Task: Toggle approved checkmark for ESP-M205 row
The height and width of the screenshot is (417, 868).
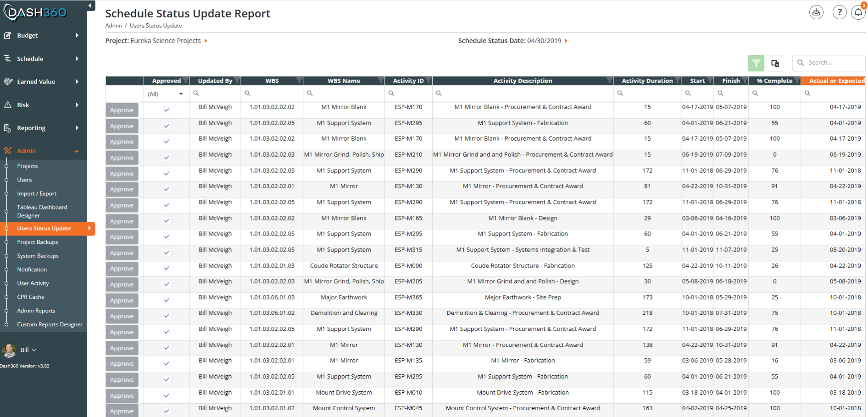Action: point(167,285)
